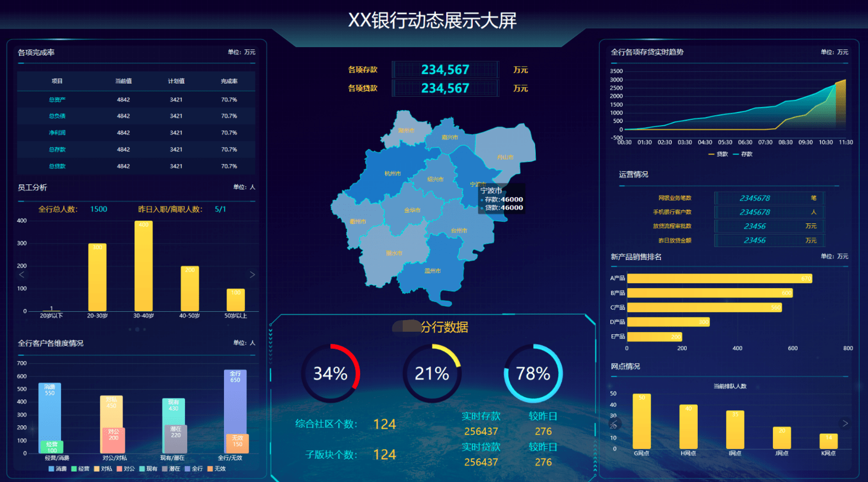Click the I网点 queue bar

[735, 430]
